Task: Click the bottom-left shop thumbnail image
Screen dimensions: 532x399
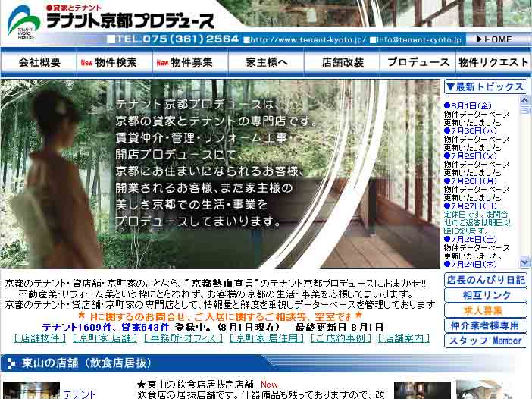Action: click(x=31, y=390)
